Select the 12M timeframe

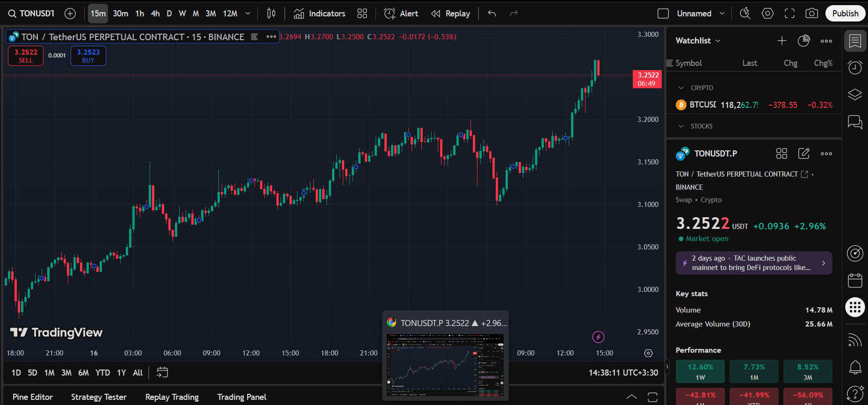coord(230,14)
